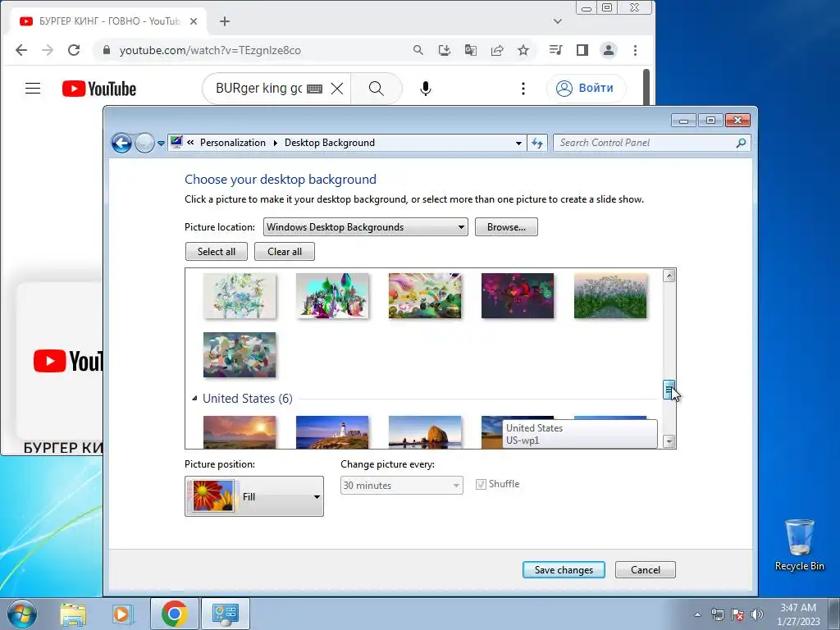840x630 pixels.
Task: Bookmark this page with the star icon
Action: (x=523, y=50)
